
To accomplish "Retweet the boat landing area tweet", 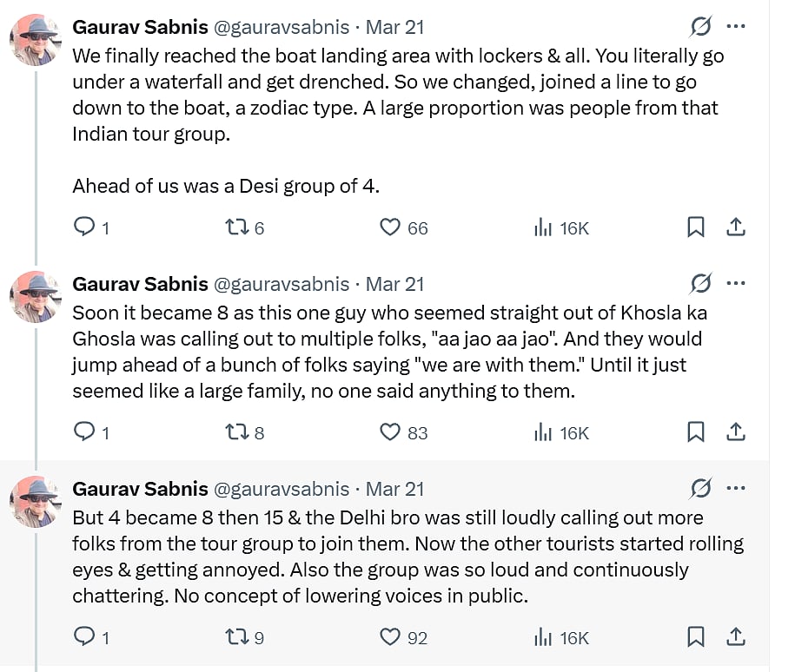I will click(236, 227).
